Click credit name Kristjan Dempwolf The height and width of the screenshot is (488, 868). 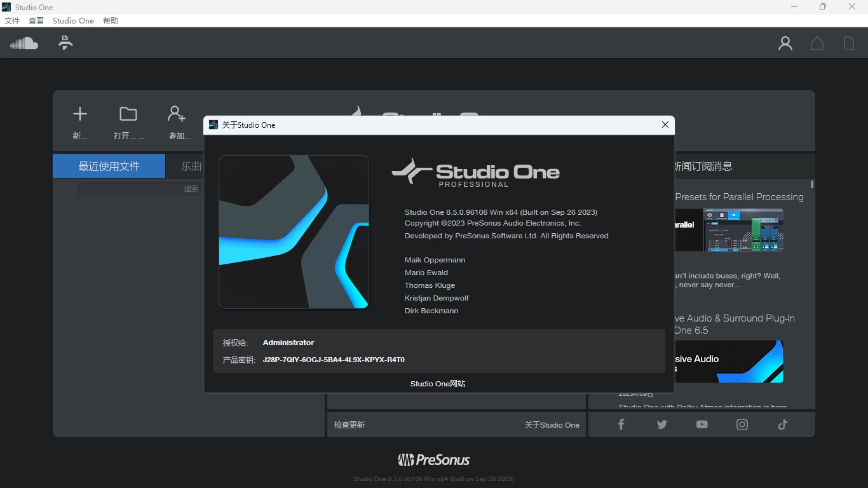point(437,298)
